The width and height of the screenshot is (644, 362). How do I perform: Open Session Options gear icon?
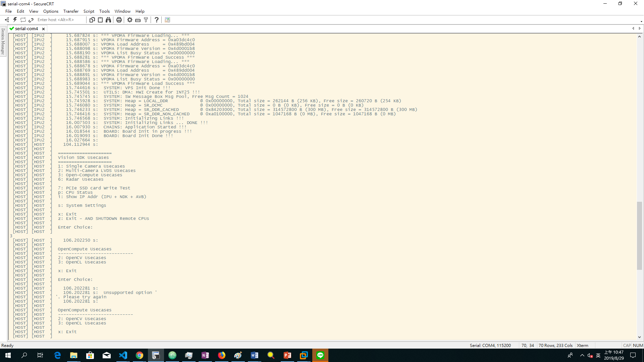[x=130, y=20]
